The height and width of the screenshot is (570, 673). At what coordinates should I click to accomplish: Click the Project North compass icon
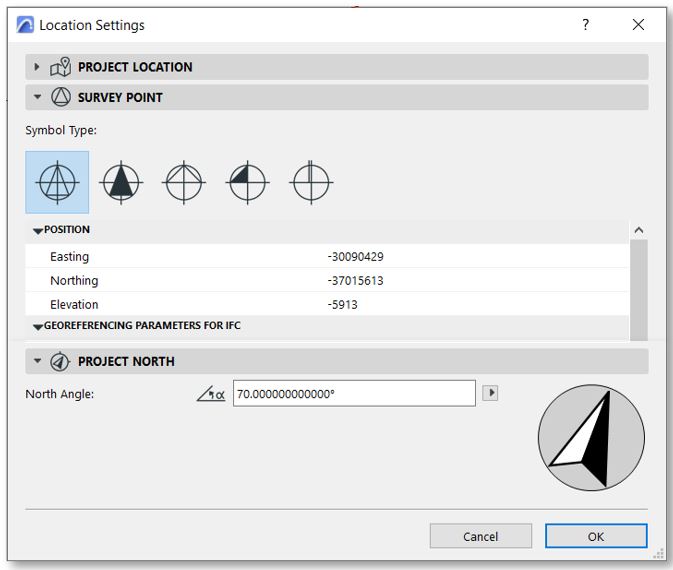point(60,361)
